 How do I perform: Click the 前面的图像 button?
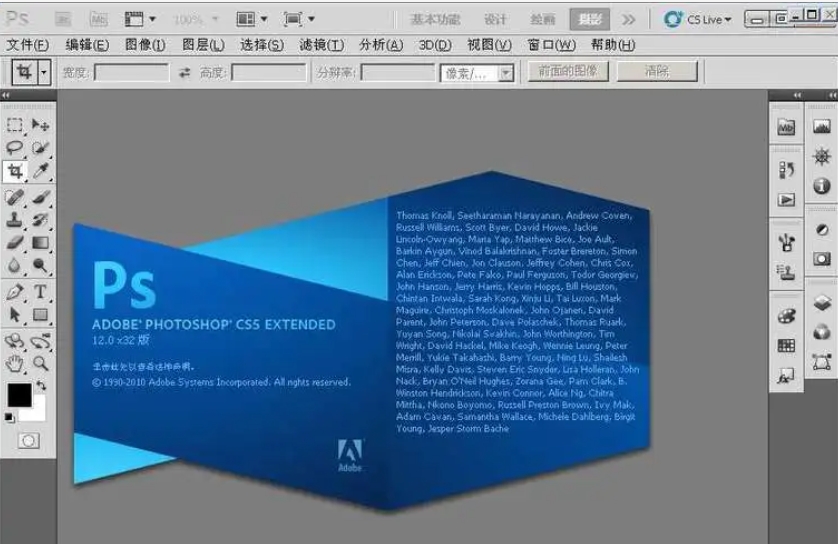567,71
